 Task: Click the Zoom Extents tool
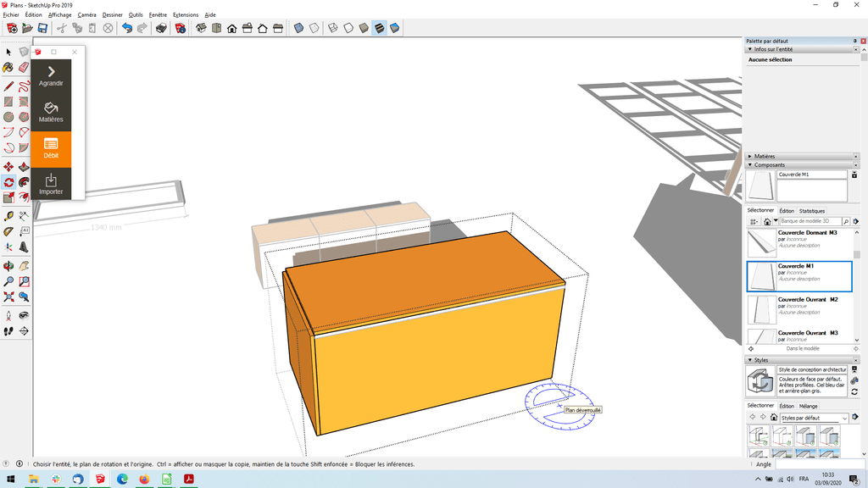point(8,297)
